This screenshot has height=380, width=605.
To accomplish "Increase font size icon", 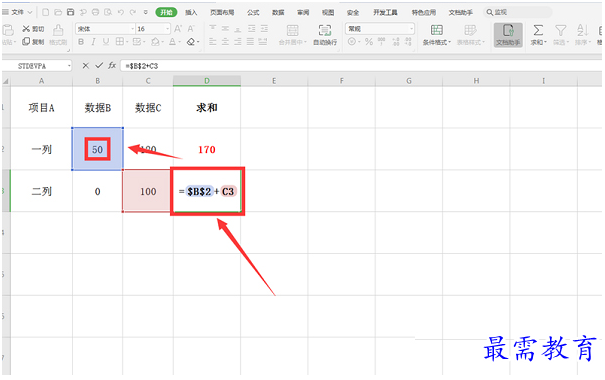I will coord(178,29).
